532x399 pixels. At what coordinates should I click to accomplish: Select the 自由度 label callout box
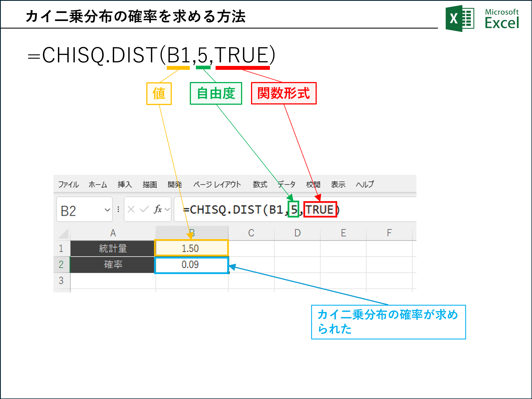[x=216, y=94]
